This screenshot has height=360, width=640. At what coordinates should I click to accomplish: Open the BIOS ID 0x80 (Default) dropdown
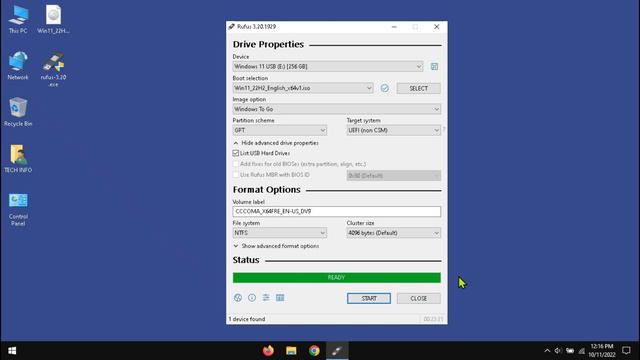pos(393,176)
